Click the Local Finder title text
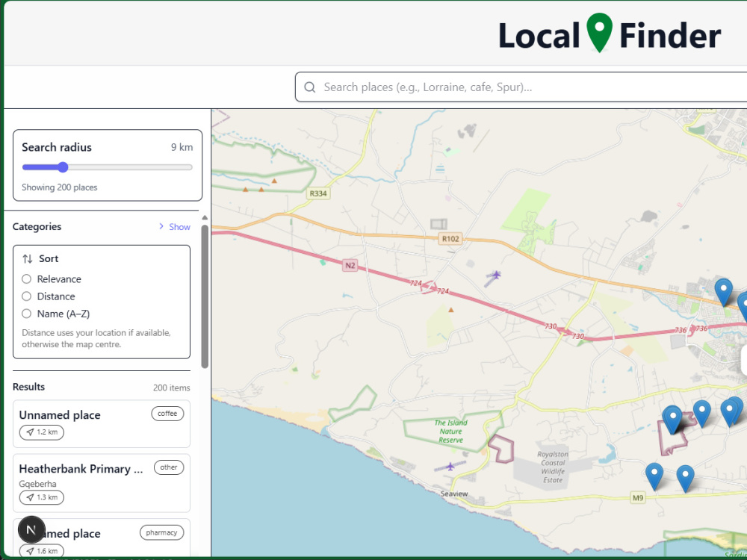The height and width of the screenshot is (560, 747). coord(610,36)
